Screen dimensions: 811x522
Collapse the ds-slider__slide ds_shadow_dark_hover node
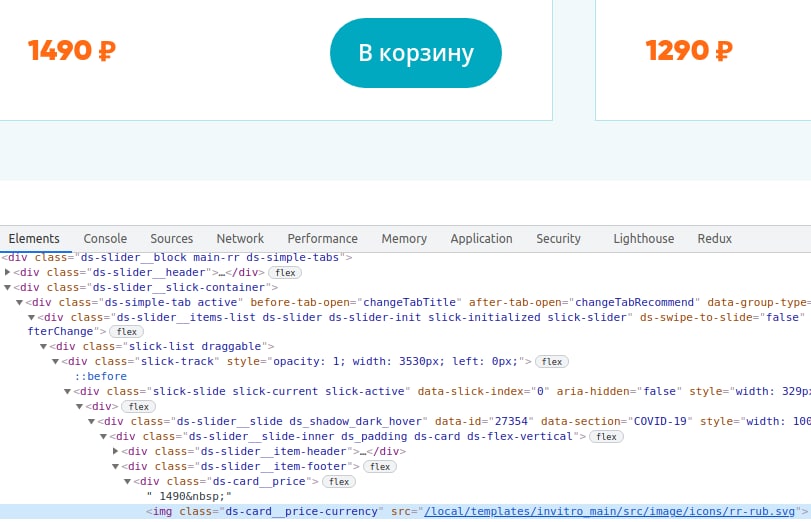click(91, 421)
